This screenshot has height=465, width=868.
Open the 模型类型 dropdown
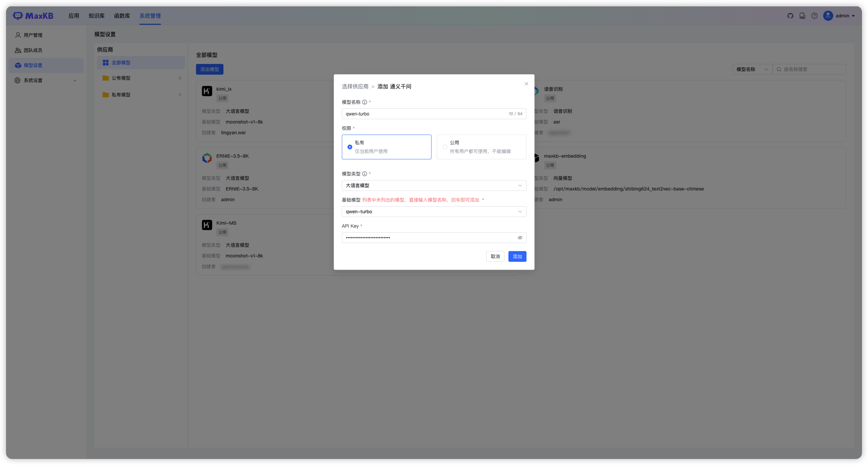click(x=433, y=185)
